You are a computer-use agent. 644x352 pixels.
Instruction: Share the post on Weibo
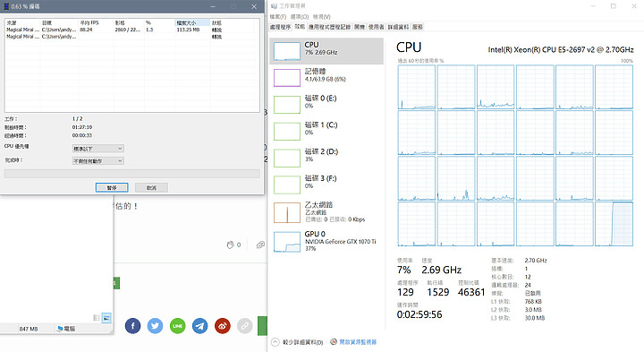tap(222, 326)
